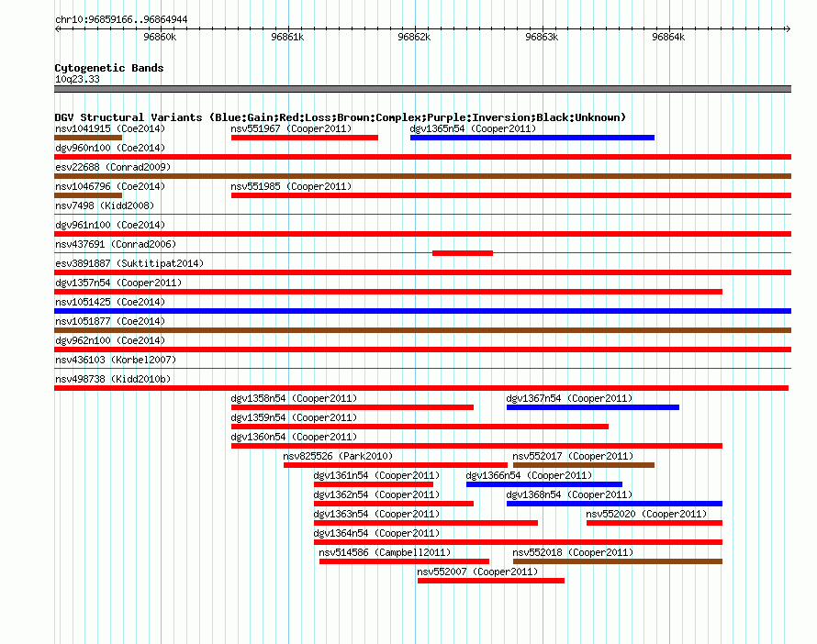The image size is (817, 644).
Task: Open dgv1364n54 (Cooper2011) variant
Action: tap(376, 533)
